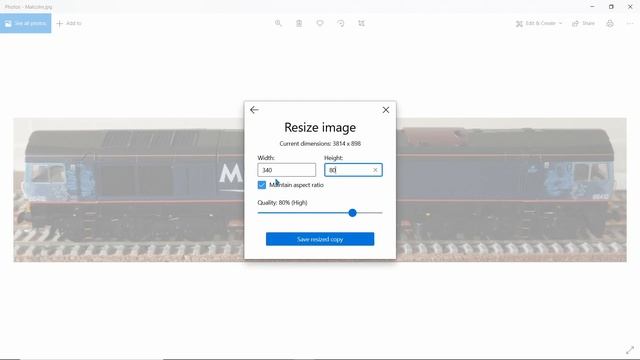Restore down the Photos window
The width and height of the screenshot is (640, 360).
611,7
